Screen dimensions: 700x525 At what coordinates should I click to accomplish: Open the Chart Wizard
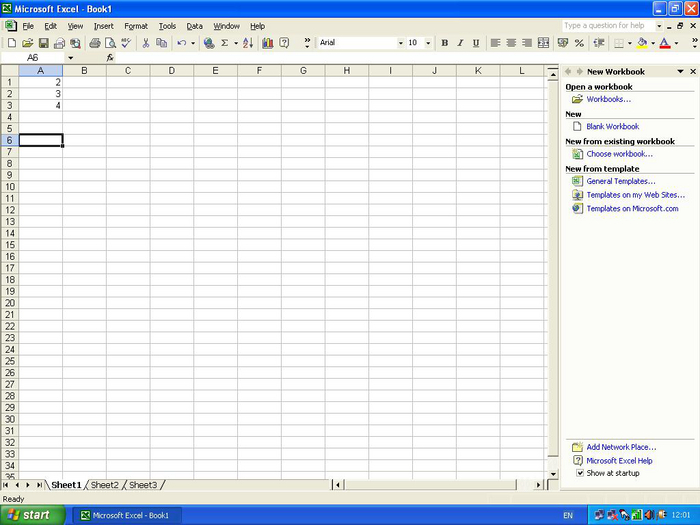[x=268, y=43]
